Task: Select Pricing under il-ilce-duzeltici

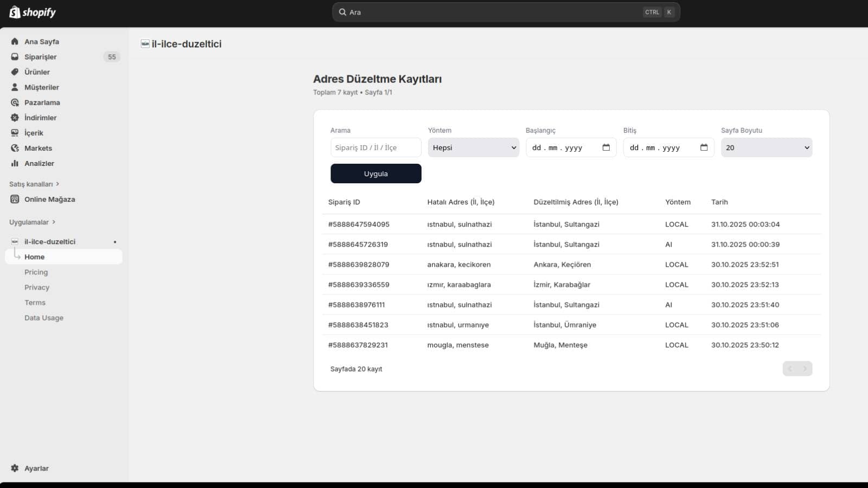Action: tap(36, 272)
